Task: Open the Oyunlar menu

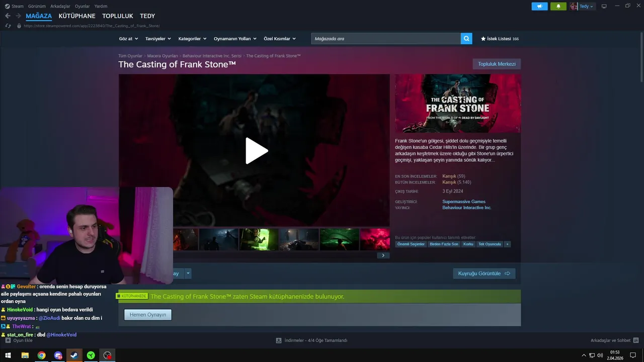Action: pos(83,6)
